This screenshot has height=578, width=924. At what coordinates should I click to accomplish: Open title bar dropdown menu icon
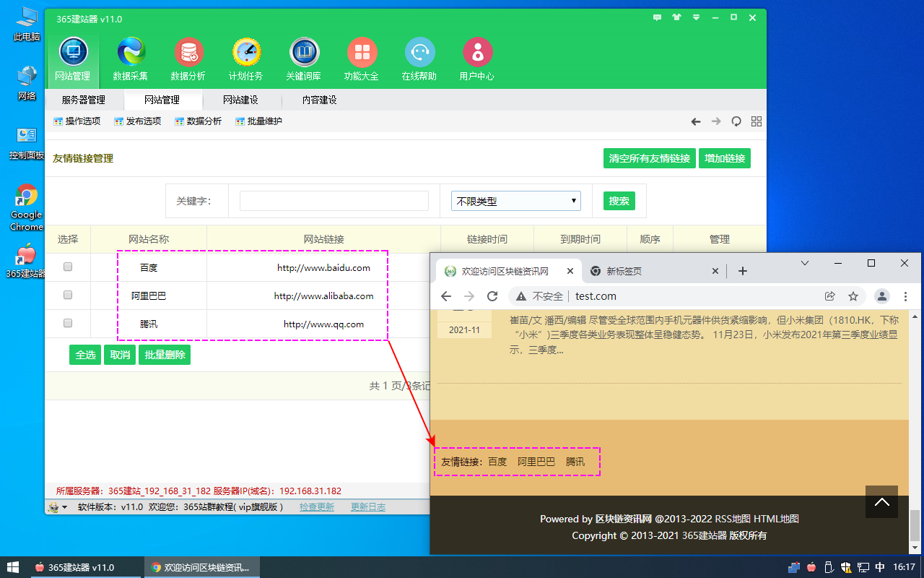696,17
